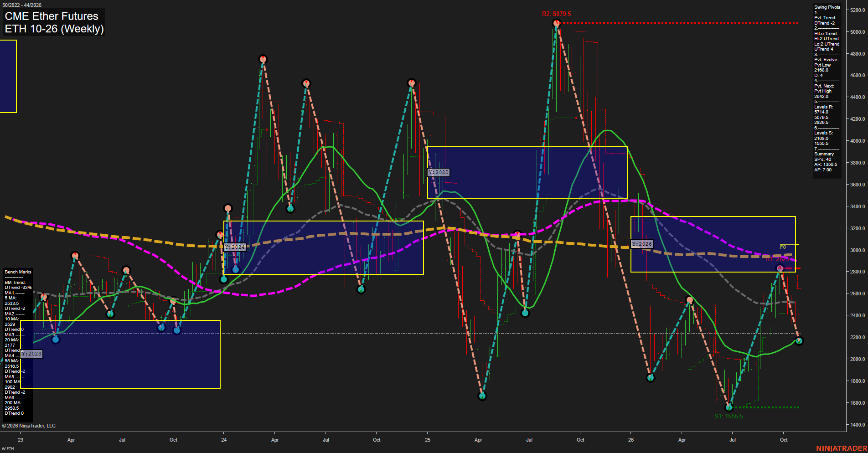Viewport: 868px width, 453px height.
Task: Click the 2177 moving average value
Action: tap(10, 345)
